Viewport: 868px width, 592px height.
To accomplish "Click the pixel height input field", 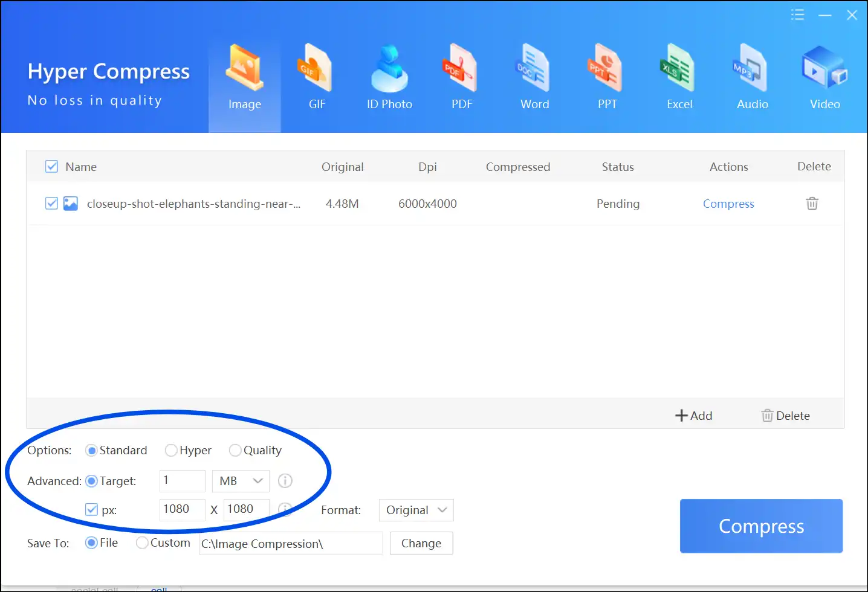I will [x=247, y=510].
